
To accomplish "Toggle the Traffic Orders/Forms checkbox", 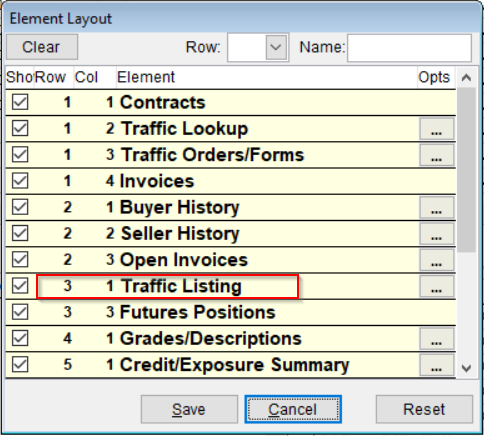I will click(x=20, y=154).
